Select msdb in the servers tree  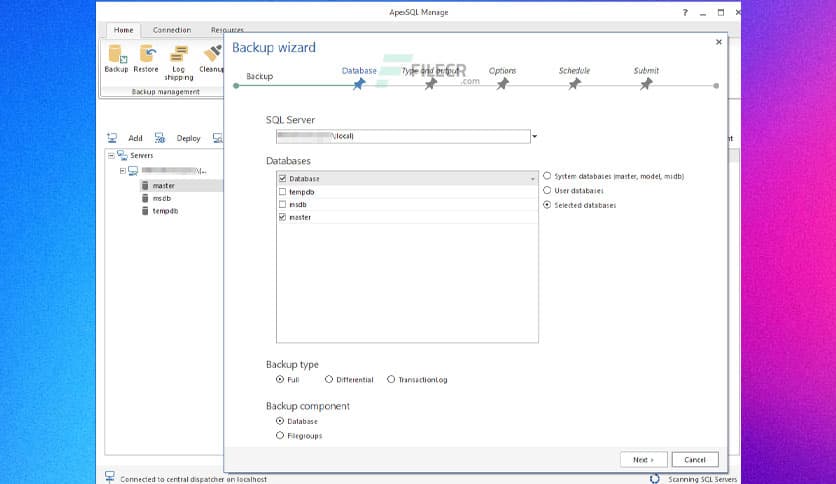(x=162, y=198)
